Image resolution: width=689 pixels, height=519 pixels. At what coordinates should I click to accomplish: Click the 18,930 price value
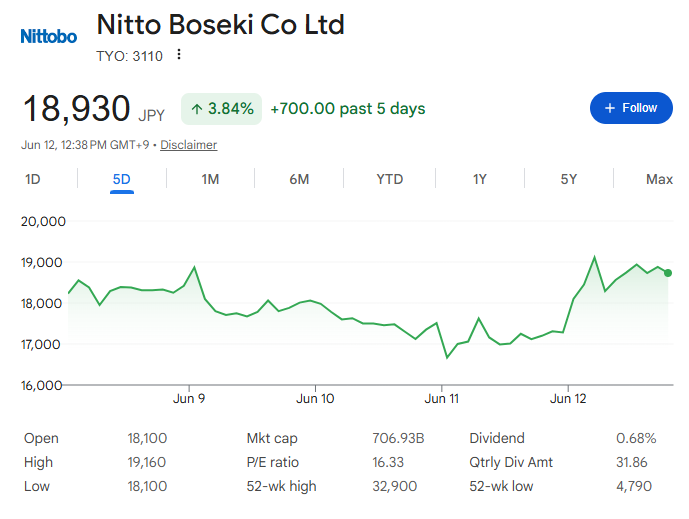(x=76, y=109)
